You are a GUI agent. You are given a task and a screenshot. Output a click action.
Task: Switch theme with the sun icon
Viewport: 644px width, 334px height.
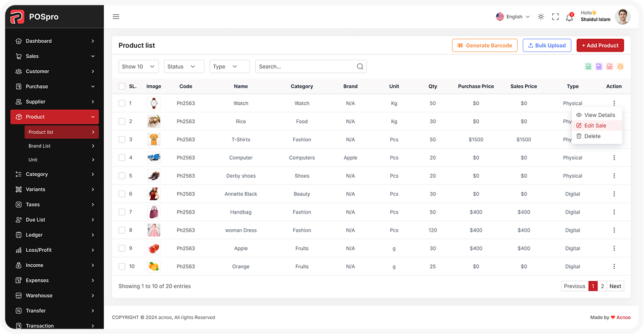pos(541,17)
